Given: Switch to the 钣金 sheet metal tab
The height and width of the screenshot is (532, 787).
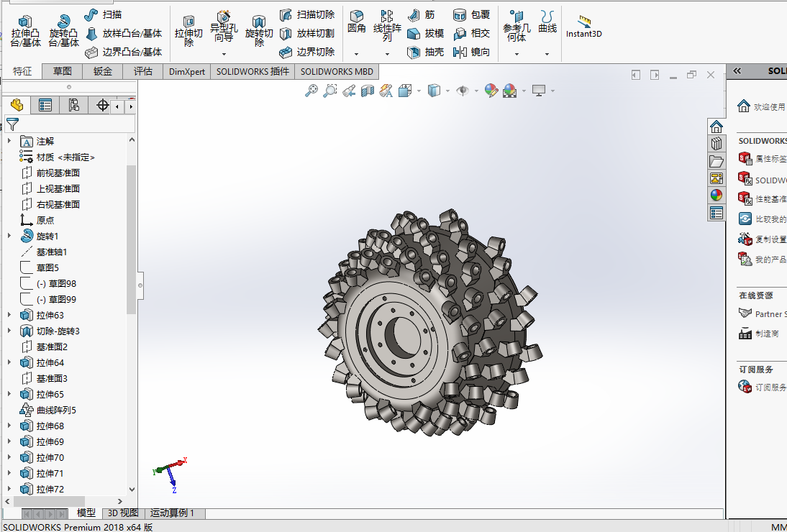Looking at the screenshot, I should tap(103, 71).
